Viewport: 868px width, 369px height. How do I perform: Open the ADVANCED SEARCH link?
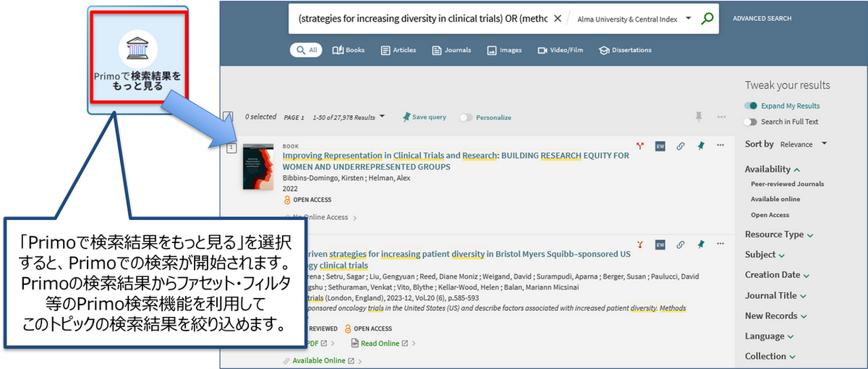tap(762, 19)
